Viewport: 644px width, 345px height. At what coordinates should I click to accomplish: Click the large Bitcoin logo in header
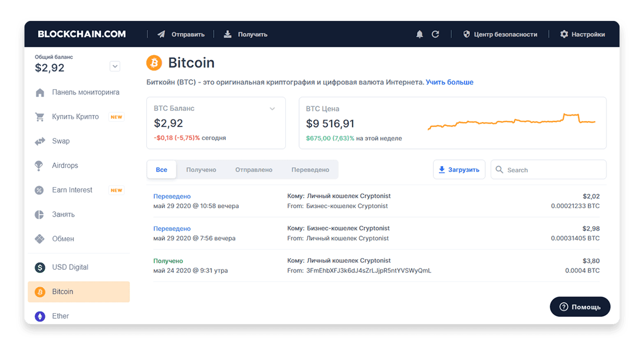(x=154, y=63)
